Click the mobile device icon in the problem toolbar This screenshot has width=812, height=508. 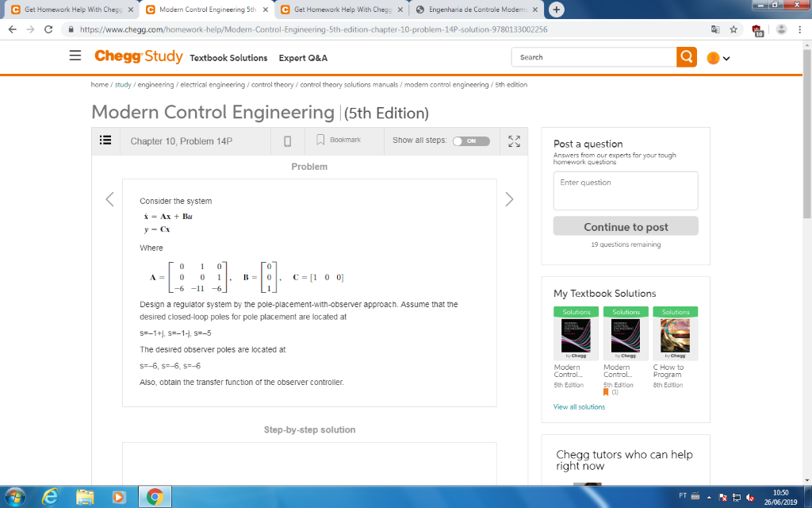point(288,140)
